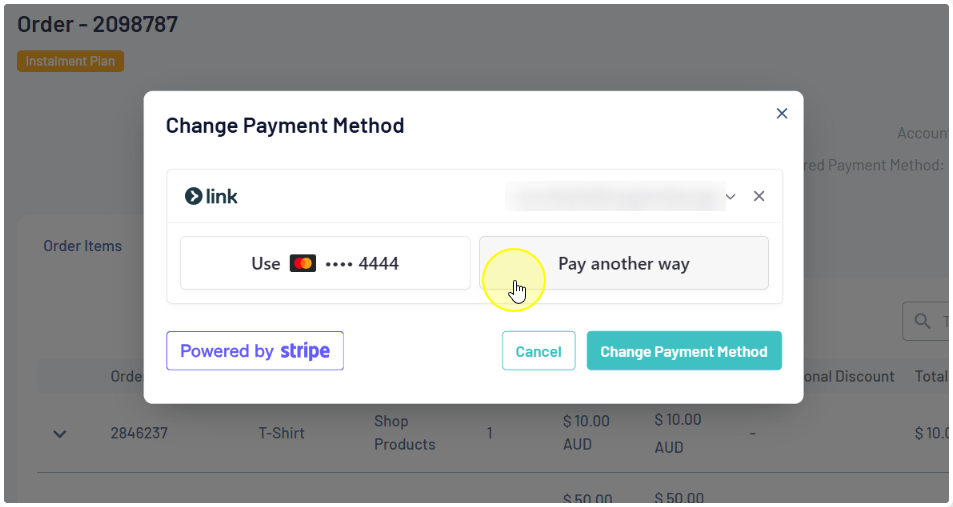Confirm with Change Payment Method button
Screen dimensions: 953x507
click(x=684, y=351)
